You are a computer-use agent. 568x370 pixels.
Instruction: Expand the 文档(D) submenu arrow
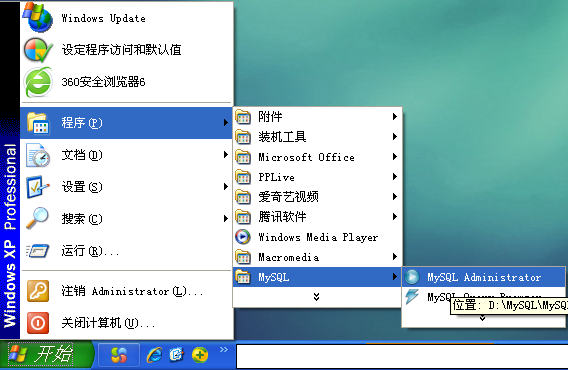click(226, 155)
